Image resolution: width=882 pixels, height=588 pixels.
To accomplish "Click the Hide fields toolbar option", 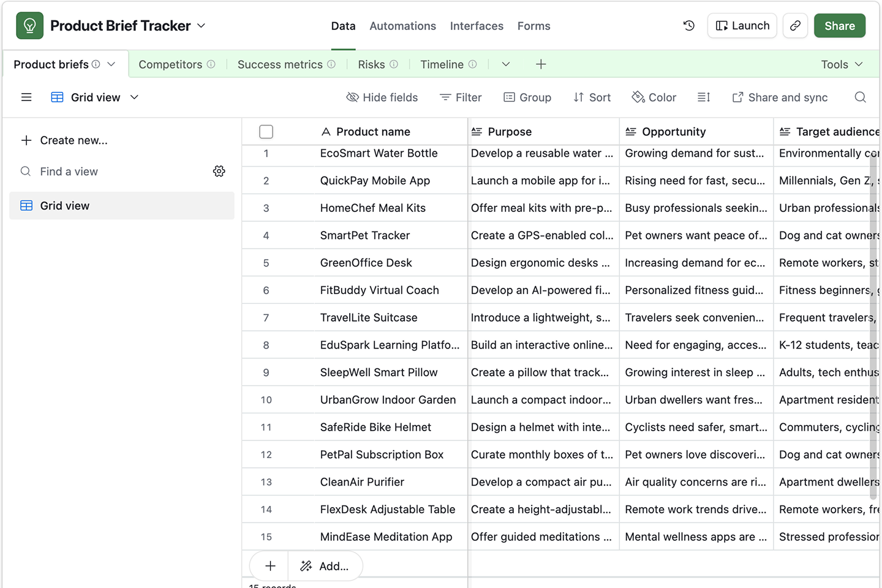I will [382, 97].
